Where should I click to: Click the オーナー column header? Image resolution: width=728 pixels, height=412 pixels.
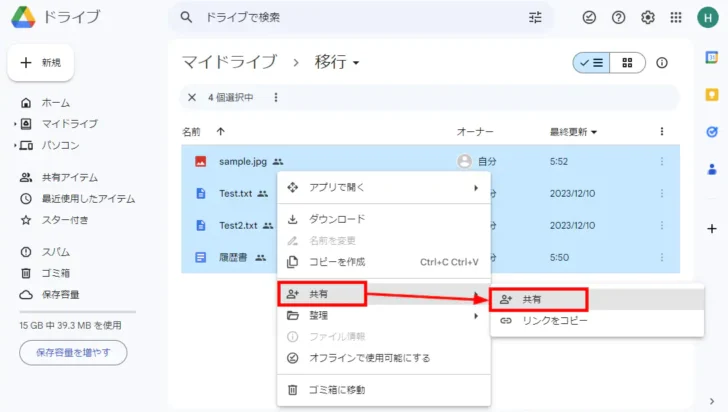click(475, 132)
